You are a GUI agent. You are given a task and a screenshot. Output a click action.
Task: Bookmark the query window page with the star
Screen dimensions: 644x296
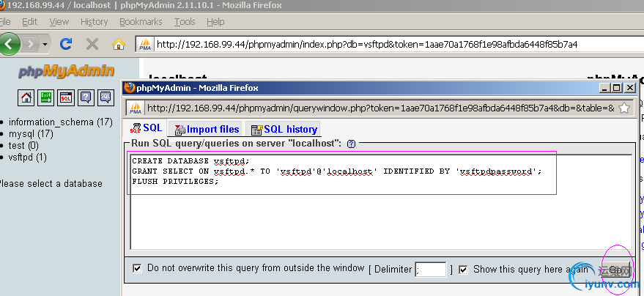click(x=624, y=108)
